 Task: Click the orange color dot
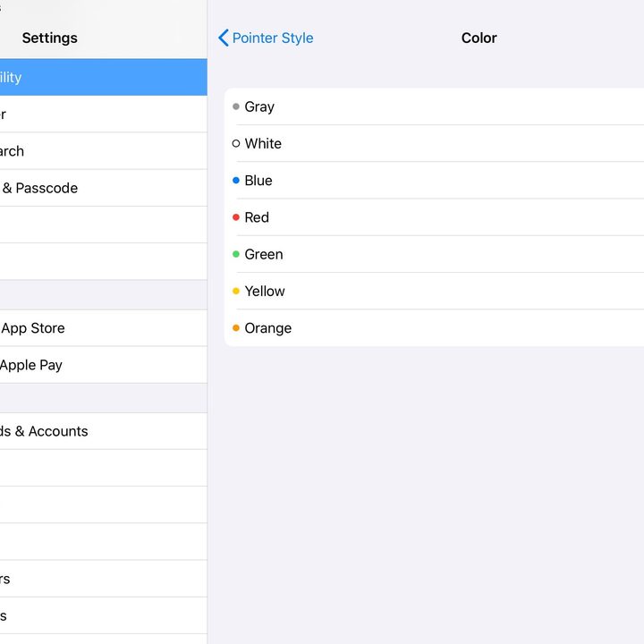236,327
